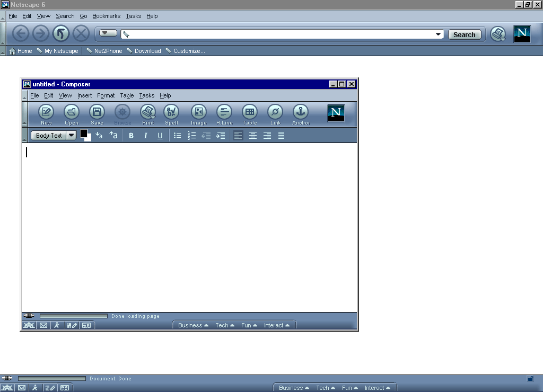Open Navigator icon in browser status bar
The image size is (543, 392).
click(7, 388)
